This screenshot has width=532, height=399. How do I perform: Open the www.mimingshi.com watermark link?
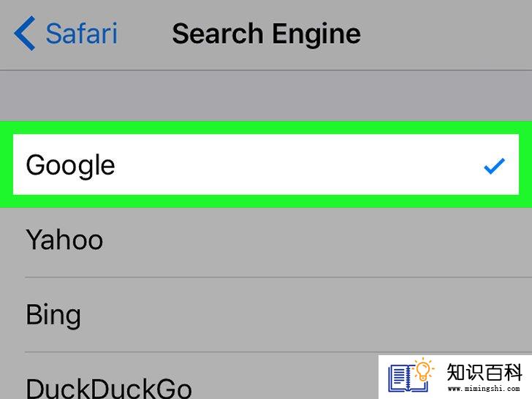484,389
